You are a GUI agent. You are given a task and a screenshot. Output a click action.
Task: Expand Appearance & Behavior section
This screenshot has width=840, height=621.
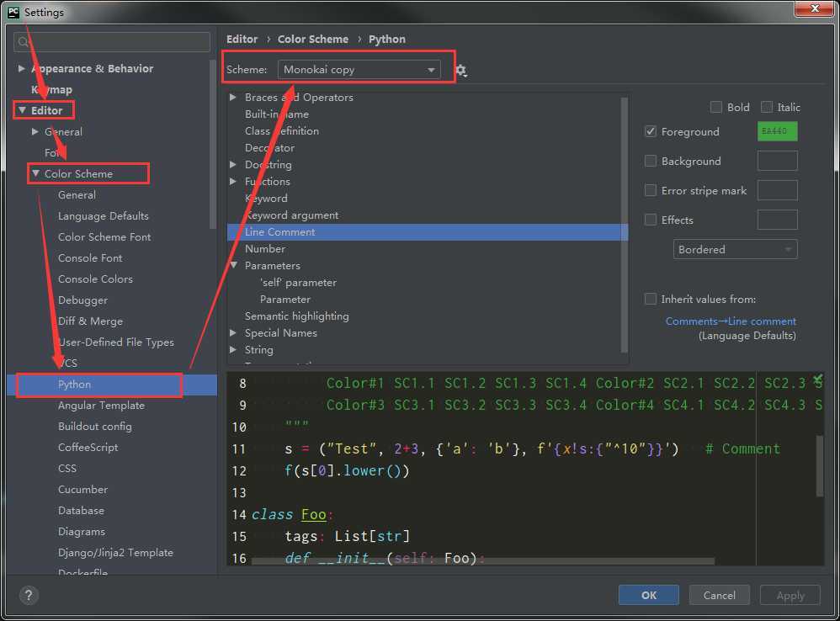click(22, 69)
